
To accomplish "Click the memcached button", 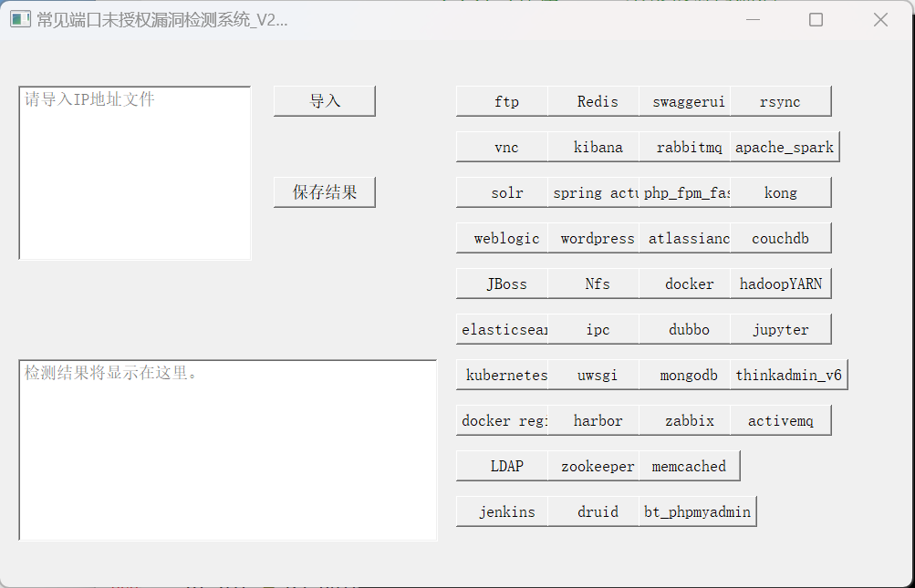I will (x=690, y=465).
